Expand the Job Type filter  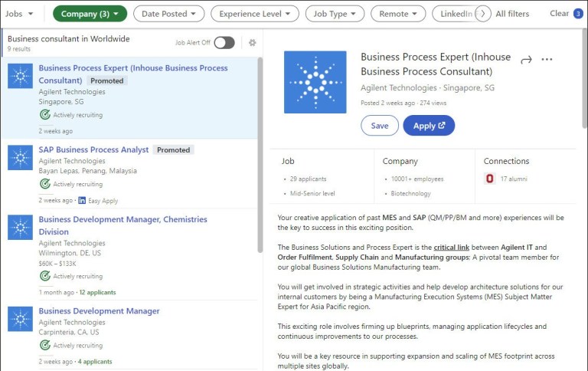click(x=335, y=14)
